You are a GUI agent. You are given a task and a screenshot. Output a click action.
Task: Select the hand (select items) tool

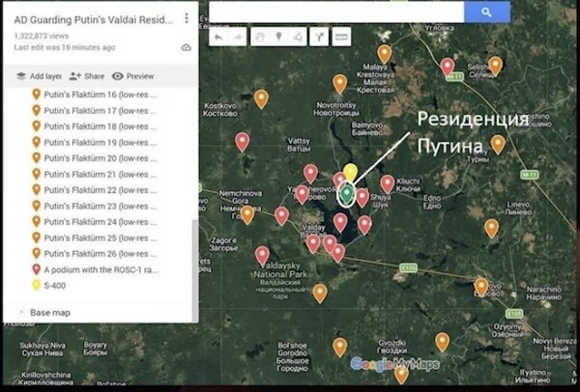pyautogui.click(x=260, y=37)
